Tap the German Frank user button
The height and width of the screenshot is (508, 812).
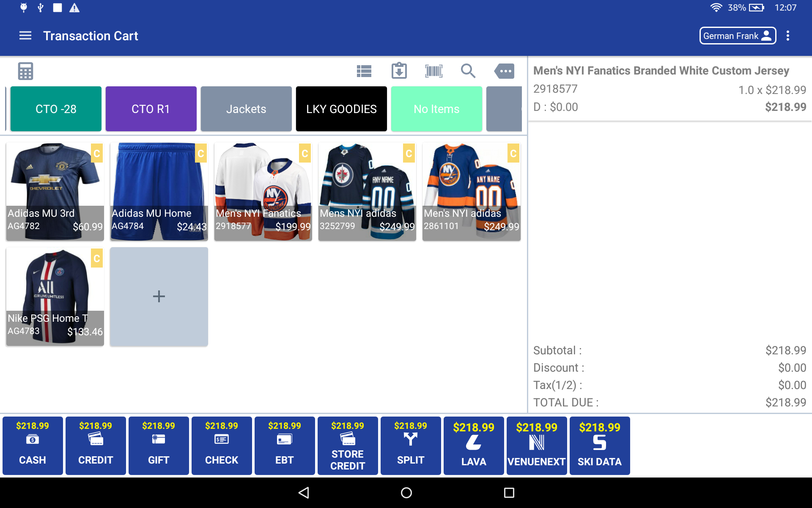[738, 36]
